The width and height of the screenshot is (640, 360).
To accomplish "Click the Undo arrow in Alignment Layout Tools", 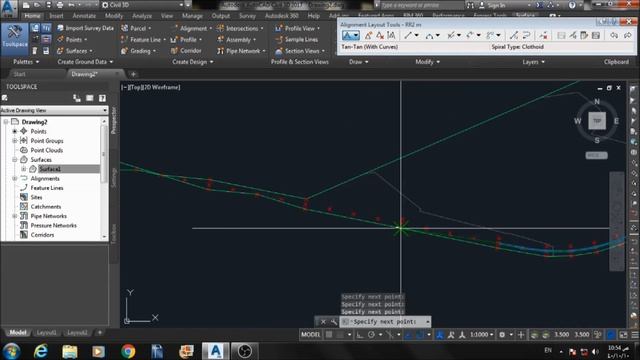I will pyautogui.click(x=614, y=36).
